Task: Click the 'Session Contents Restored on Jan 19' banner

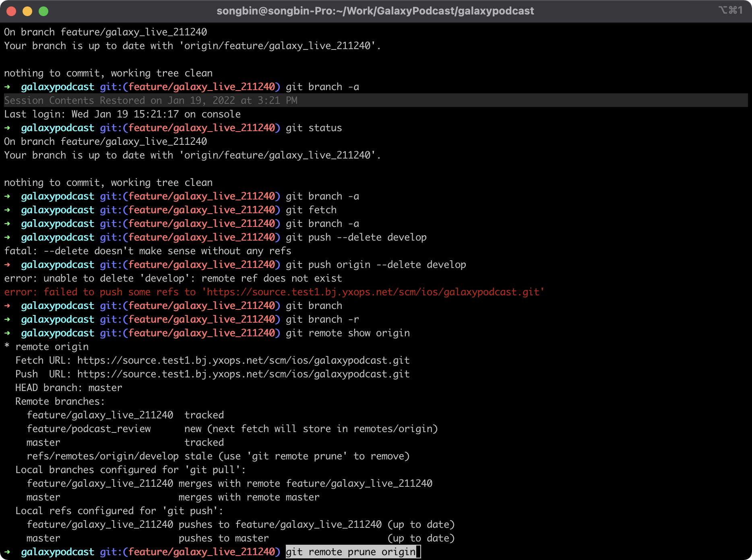Action: click(x=376, y=100)
